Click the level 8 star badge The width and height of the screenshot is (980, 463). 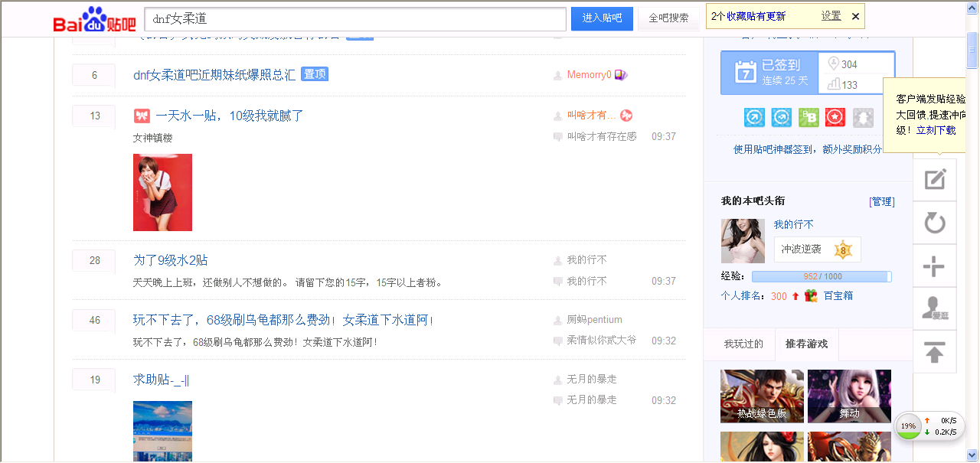tap(843, 249)
